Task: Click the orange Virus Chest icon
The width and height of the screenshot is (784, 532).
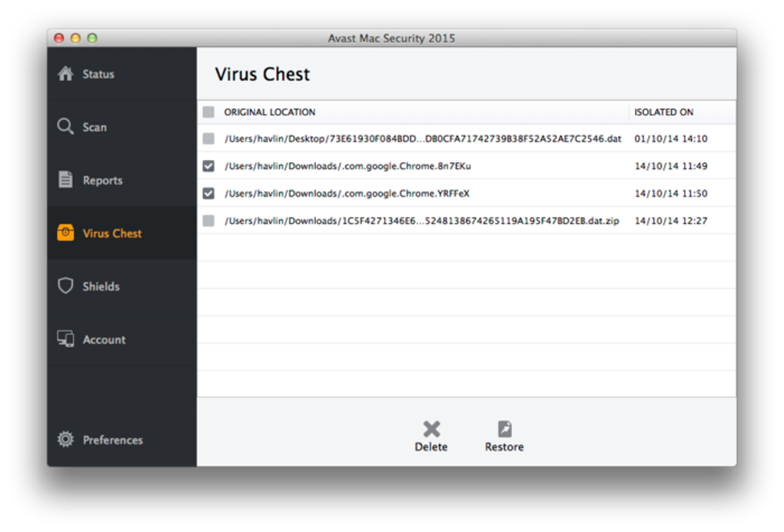Action: point(65,233)
